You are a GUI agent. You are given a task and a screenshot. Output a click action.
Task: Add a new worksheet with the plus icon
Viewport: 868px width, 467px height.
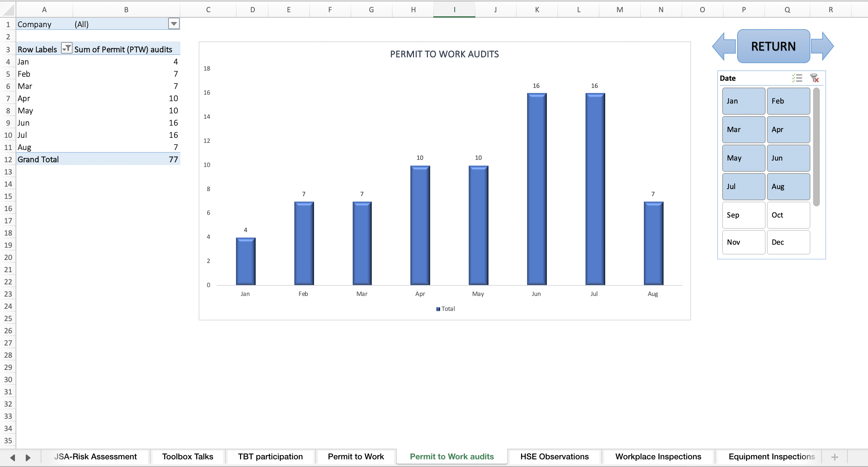[x=835, y=457]
